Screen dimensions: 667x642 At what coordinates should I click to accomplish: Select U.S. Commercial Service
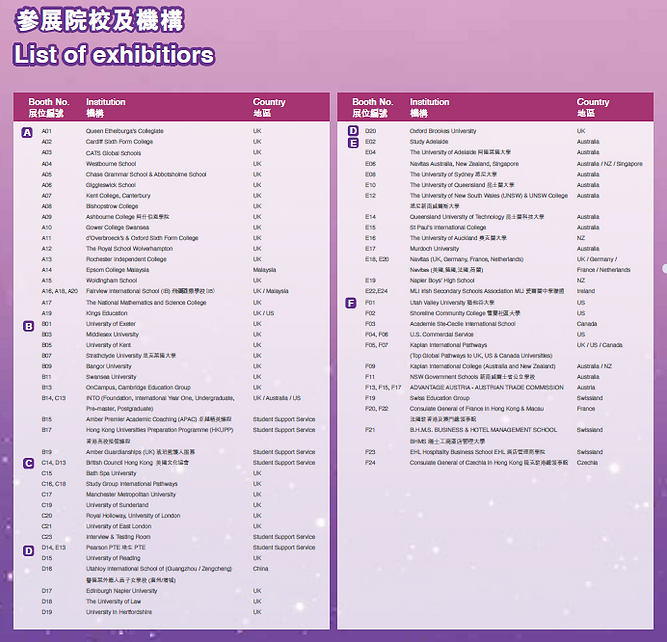[442, 334]
